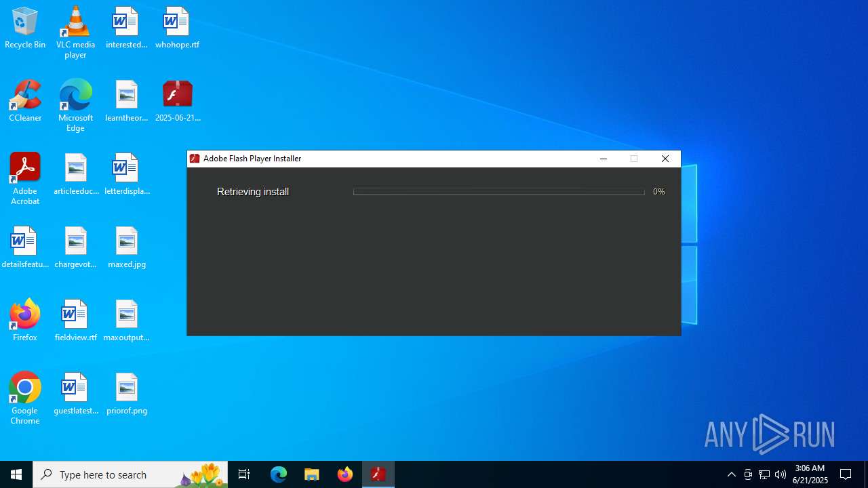Select maxed.jpg image file
The height and width of the screenshot is (488, 868).
tap(127, 248)
